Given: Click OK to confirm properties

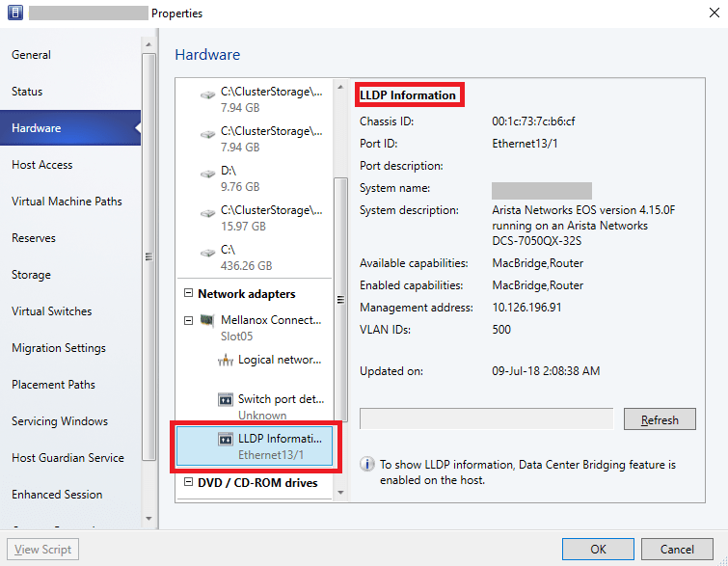Looking at the screenshot, I should click(598, 550).
